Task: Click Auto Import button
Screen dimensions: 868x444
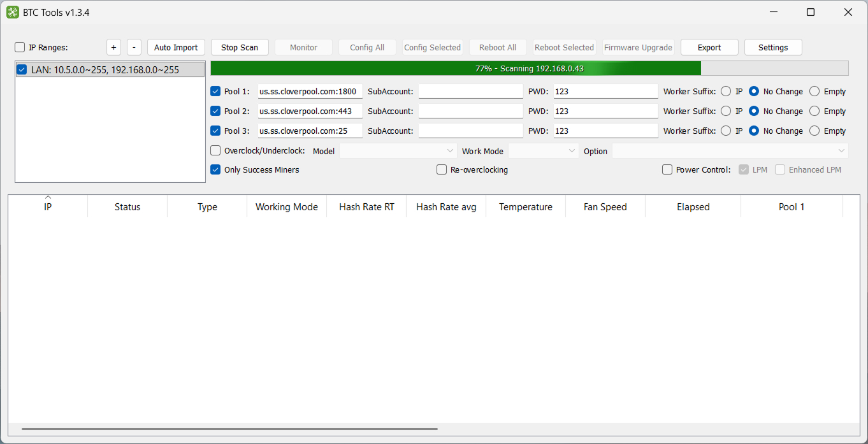Action: (176, 47)
